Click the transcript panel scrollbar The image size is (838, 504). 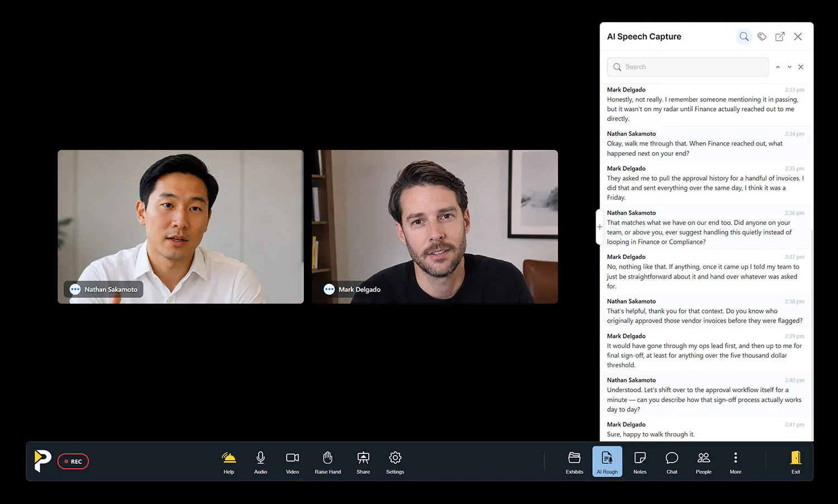pyautogui.click(x=812, y=335)
